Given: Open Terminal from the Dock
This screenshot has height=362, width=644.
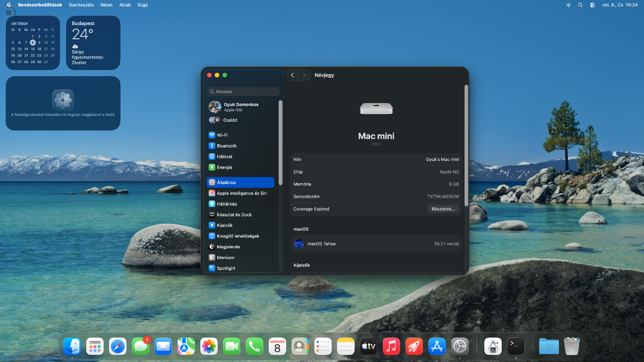Looking at the screenshot, I should (515, 346).
